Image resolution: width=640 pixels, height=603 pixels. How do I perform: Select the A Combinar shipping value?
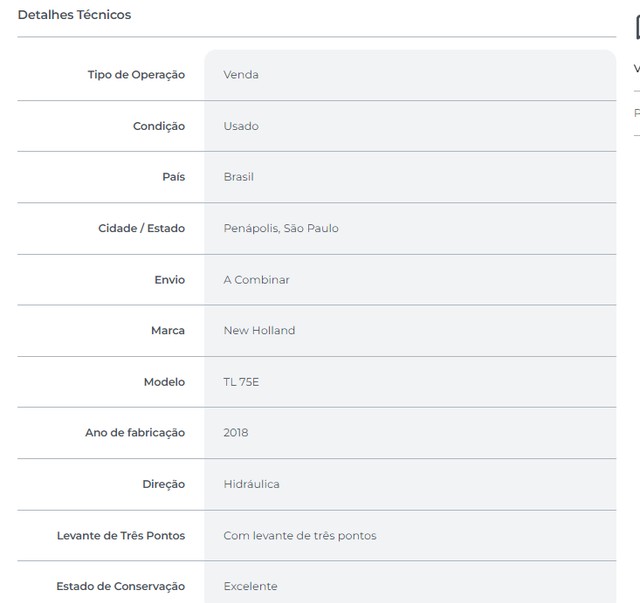[256, 280]
